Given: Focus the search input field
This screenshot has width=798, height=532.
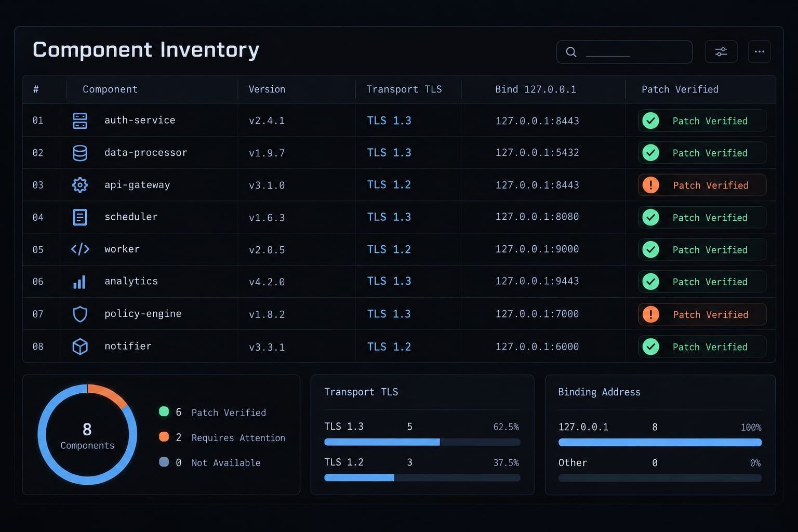Looking at the screenshot, I should (x=624, y=52).
